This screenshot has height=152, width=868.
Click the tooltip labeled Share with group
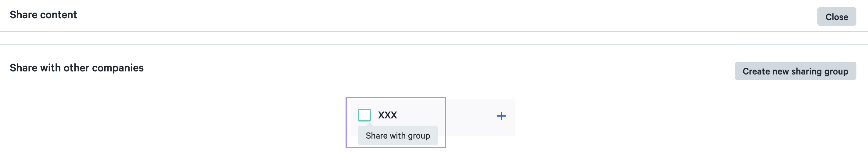tap(398, 136)
